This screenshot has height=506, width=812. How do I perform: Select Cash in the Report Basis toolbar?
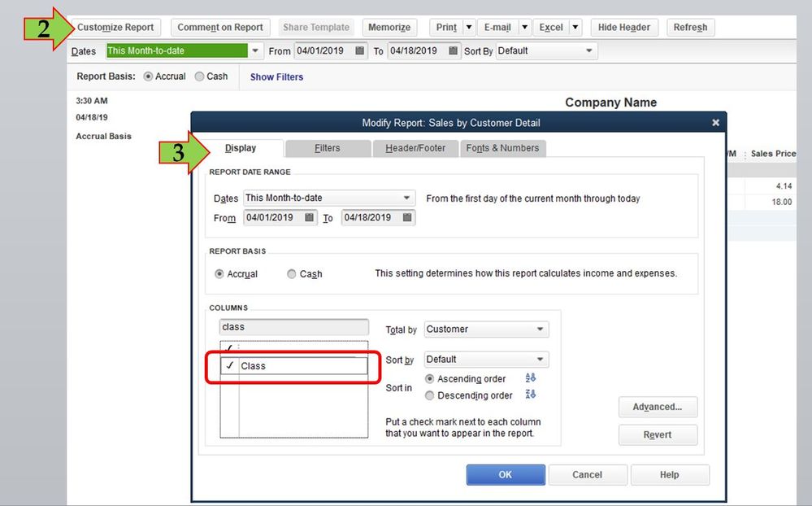pos(199,76)
